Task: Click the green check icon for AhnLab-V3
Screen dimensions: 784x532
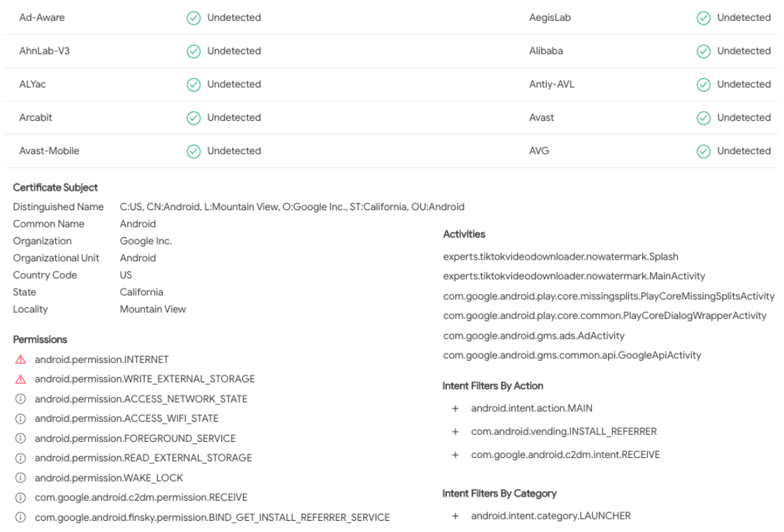Action: tap(193, 52)
